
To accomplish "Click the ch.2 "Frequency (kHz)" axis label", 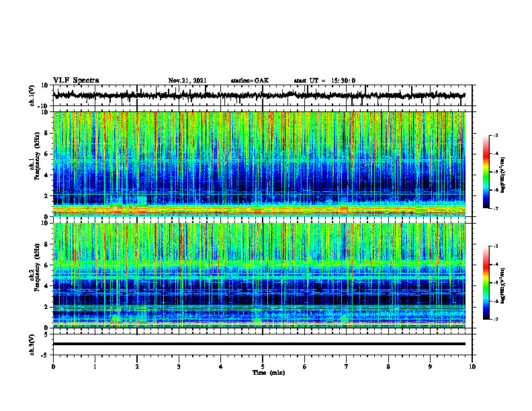I will tap(37, 267).
